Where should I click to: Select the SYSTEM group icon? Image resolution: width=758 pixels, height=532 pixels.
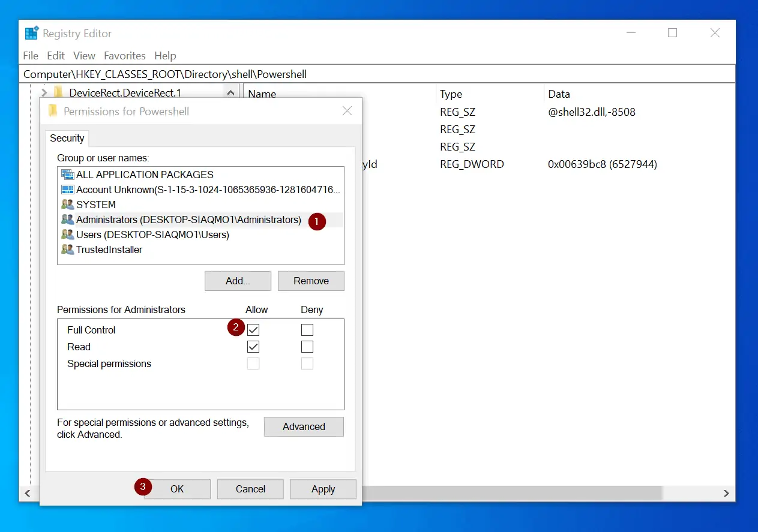click(x=67, y=205)
